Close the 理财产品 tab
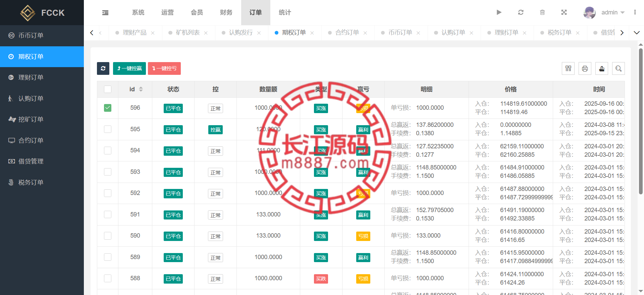644x295 pixels. (153, 33)
